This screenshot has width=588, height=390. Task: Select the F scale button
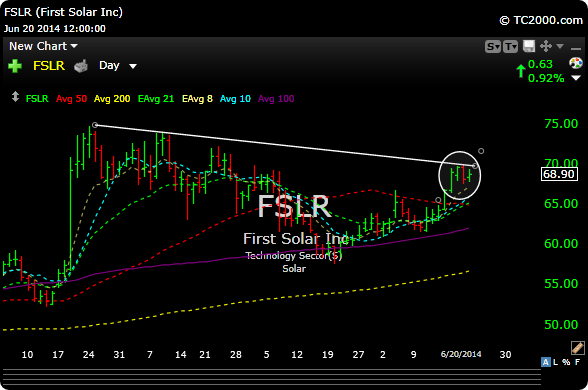click(x=578, y=362)
